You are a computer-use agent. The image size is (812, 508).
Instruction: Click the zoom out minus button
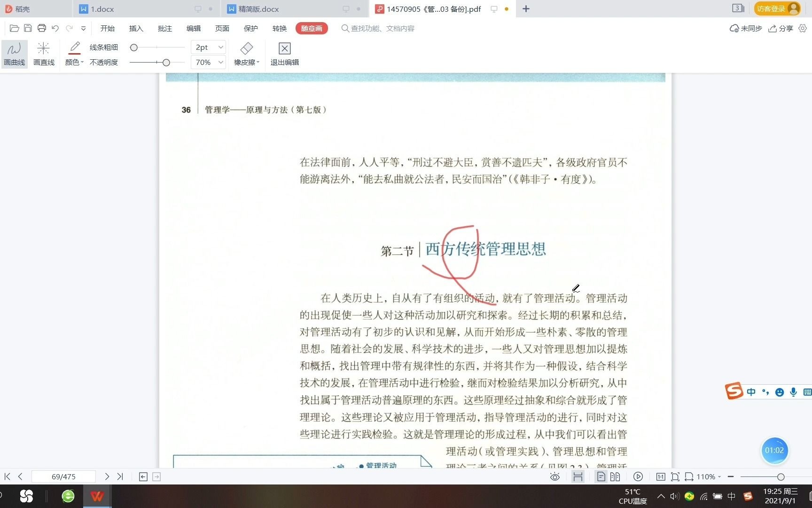(731, 476)
